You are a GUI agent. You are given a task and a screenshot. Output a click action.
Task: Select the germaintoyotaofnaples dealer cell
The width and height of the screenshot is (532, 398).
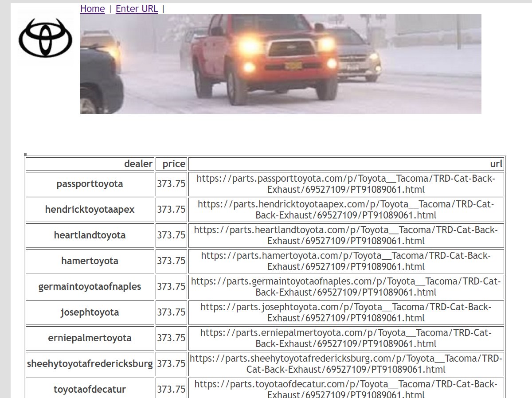click(x=90, y=287)
